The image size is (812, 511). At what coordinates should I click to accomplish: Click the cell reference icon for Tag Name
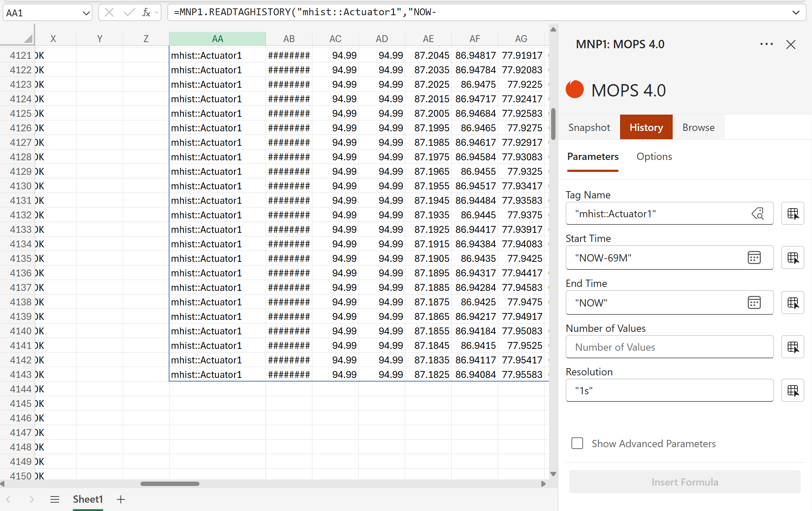pos(793,214)
